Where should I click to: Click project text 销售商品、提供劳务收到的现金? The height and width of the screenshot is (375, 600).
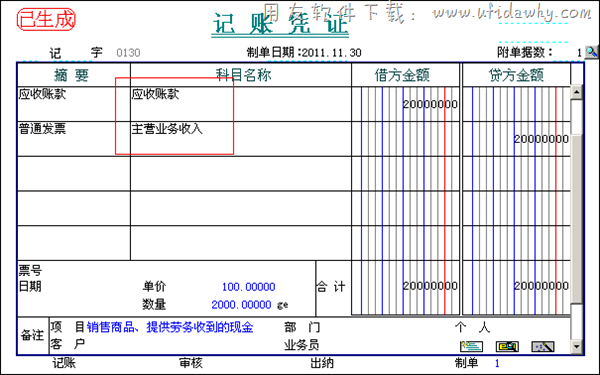pos(170,327)
